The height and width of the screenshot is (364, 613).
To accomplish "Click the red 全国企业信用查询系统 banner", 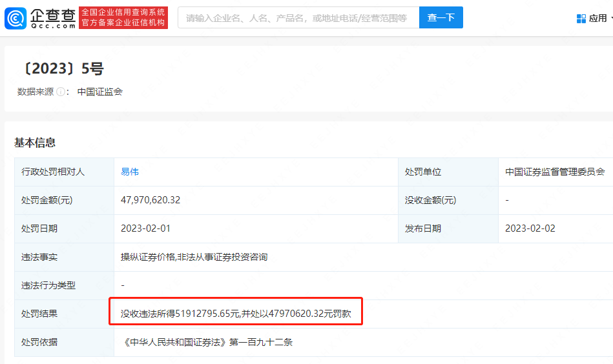I will tap(123, 17).
